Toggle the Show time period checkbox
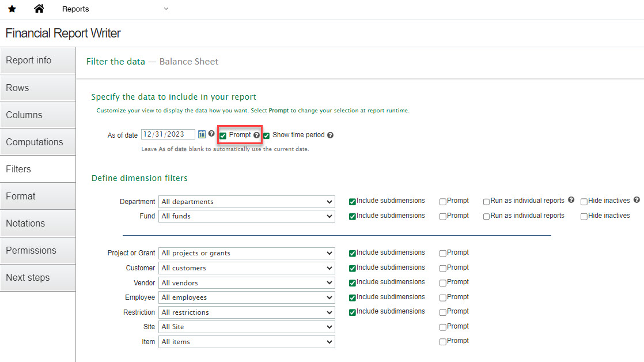Viewport: 644px width, 362px height. pos(267,135)
